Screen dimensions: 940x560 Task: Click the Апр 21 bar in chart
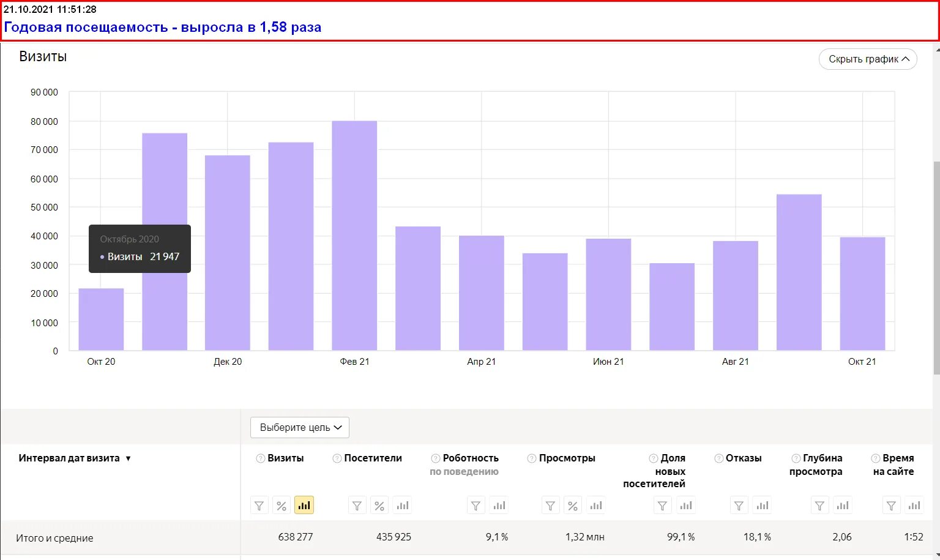click(482, 293)
